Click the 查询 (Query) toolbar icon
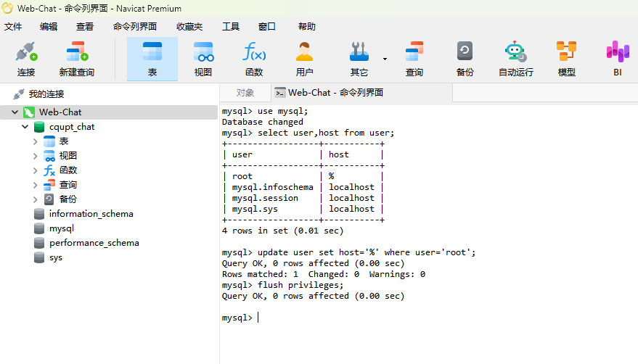Image resolution: width=638 pixels, height=364 pixels. [x=414, y=59]
